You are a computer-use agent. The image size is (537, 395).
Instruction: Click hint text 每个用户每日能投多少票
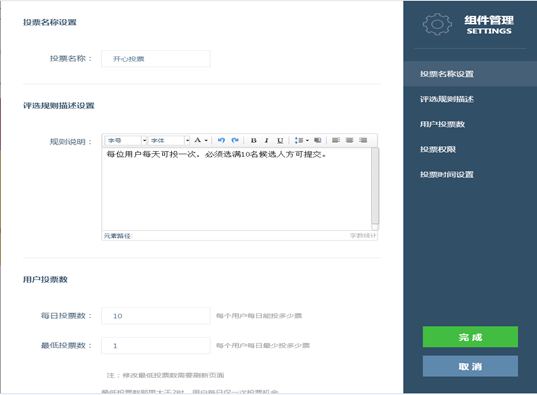(259, 316)
